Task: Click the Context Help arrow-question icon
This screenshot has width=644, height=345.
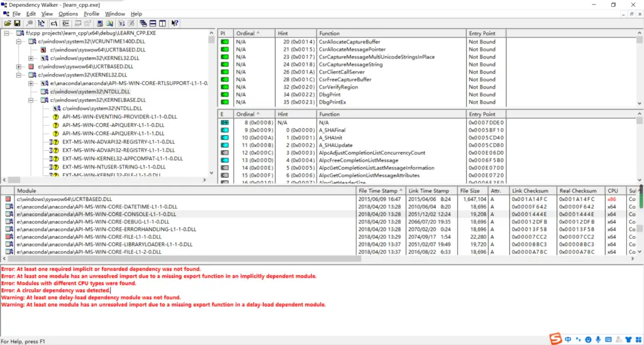Action: (175, 23)
